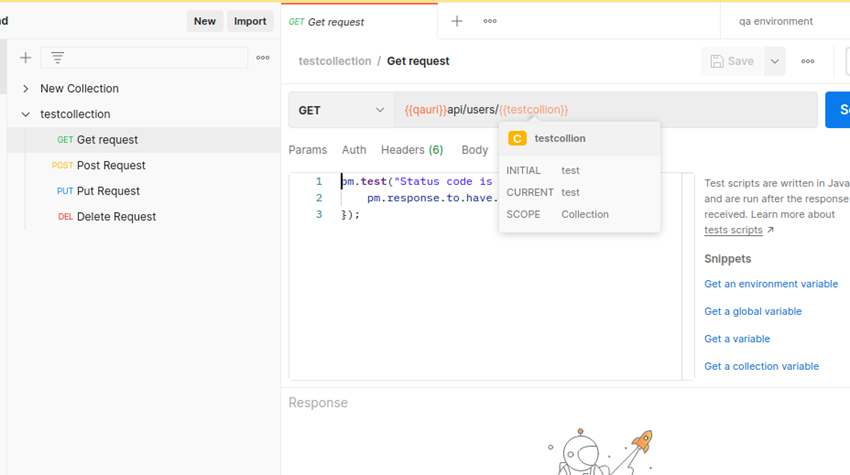Click the Import button

[x=250, y=21]
